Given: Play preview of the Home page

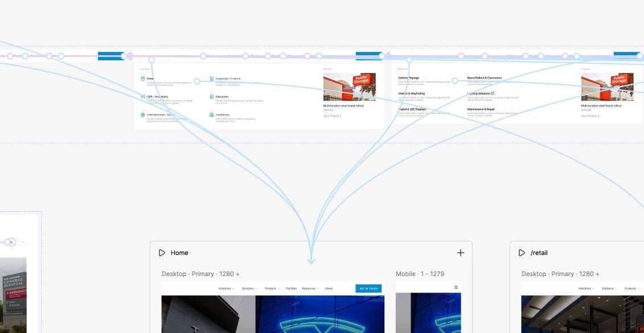Looking at the screenshot, I should coord(162,253).
